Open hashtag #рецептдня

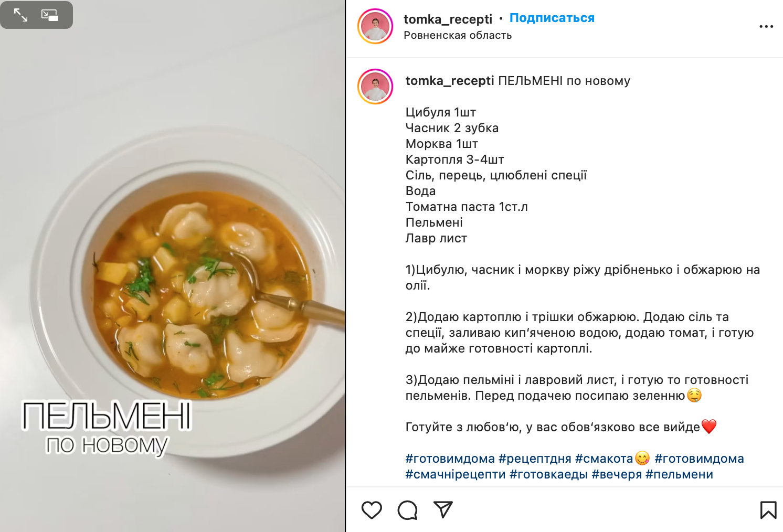(535, 459)
